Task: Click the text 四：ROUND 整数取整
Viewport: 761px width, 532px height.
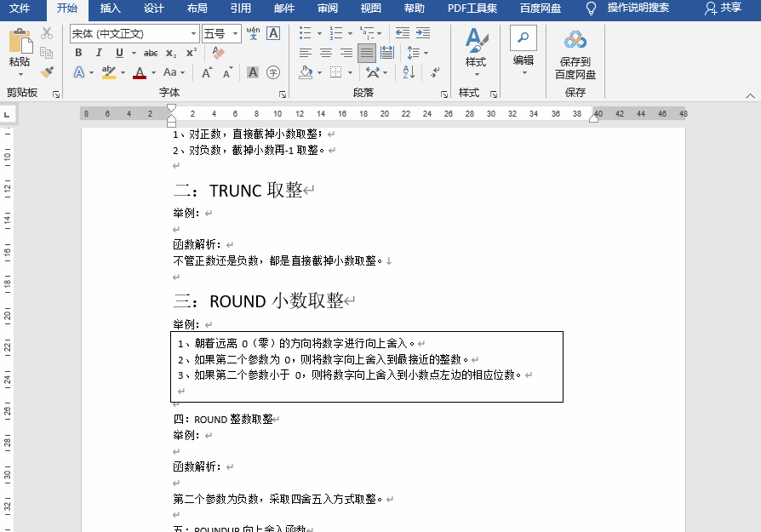Action: (223, 419)
